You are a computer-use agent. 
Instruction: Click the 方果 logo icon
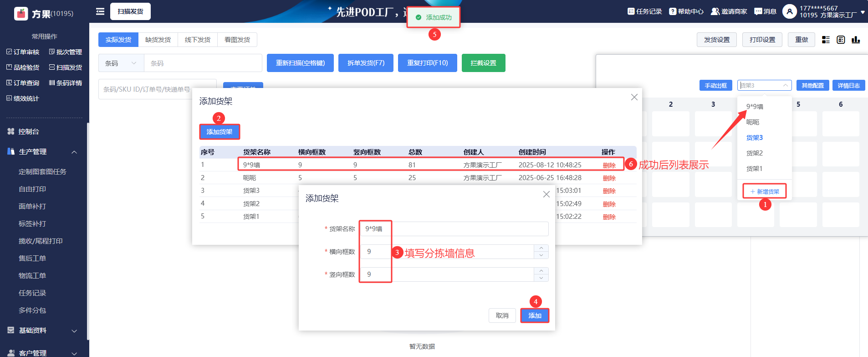(21, 14)
